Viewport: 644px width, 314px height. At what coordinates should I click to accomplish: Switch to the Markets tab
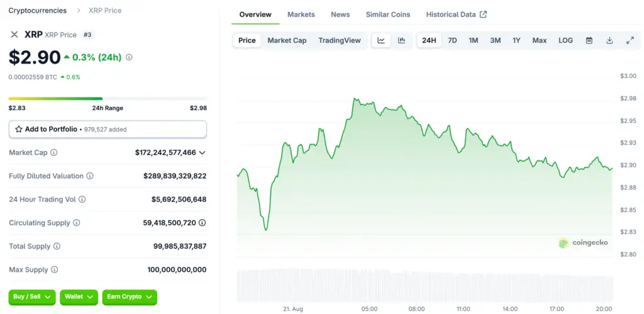pyautogui.click(x=301, y=14)
